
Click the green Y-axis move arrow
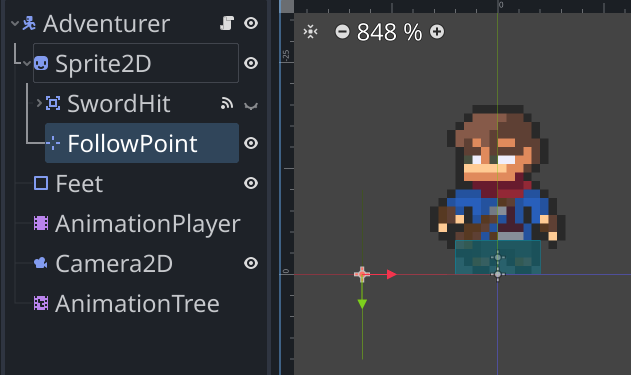point(362,304)
